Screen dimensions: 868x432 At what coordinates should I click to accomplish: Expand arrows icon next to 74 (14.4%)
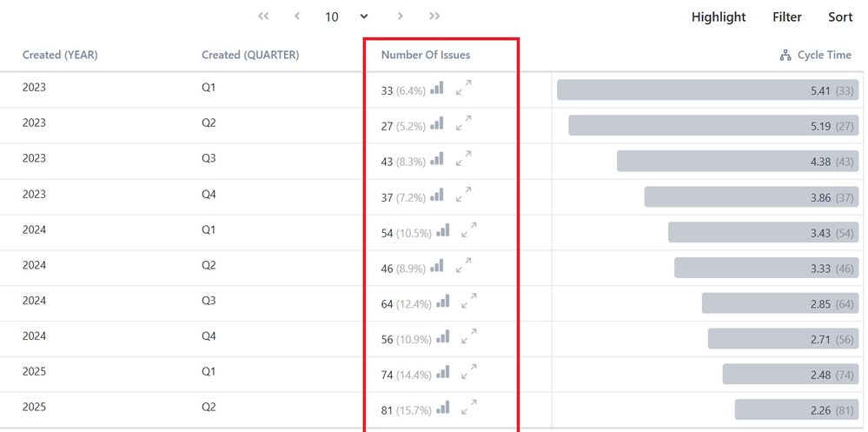pos(469,372)
